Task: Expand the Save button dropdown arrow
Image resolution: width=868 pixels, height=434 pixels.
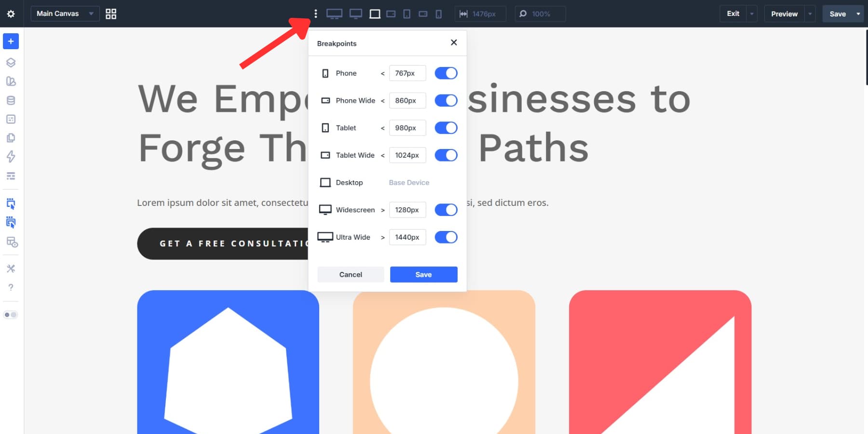Action: tap(858, 14)
